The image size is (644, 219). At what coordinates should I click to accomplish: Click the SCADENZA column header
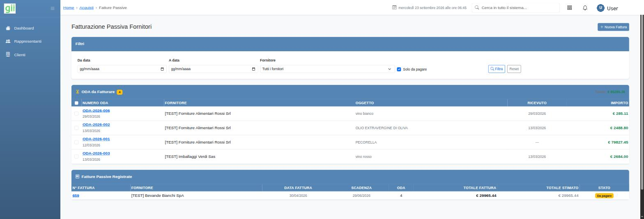tap(361, 188)
